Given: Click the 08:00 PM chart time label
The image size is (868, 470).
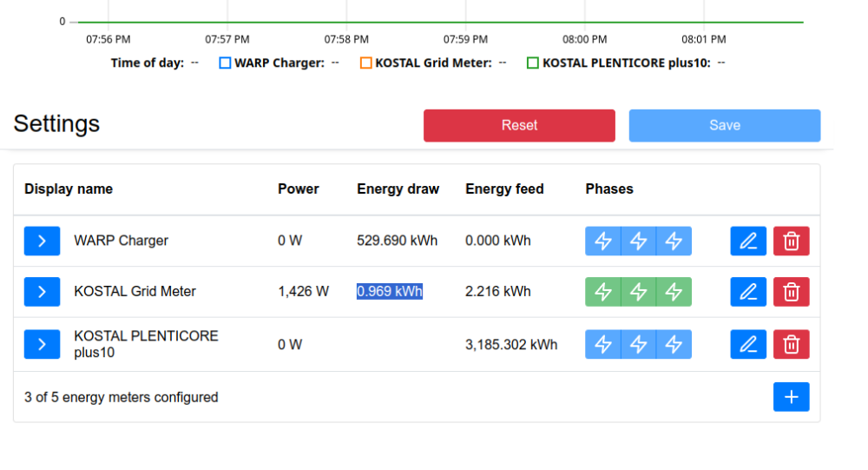Looking at the screenshot, I should point(584,39).
